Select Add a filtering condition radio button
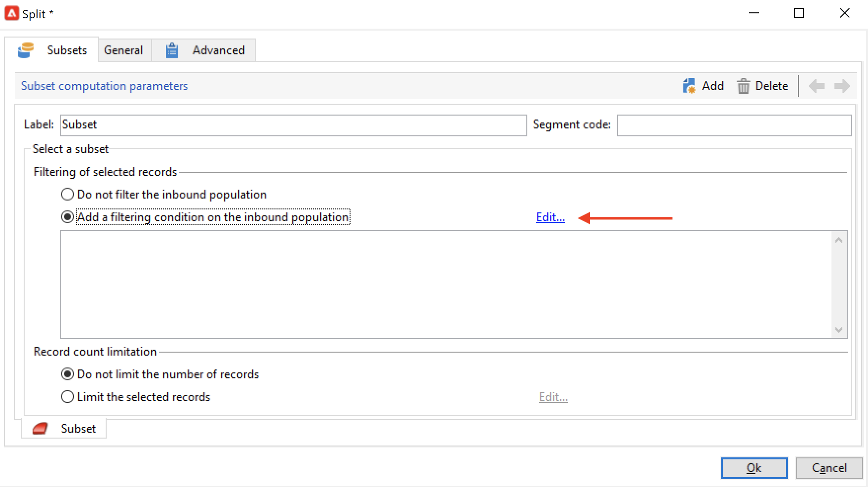The height and width of the screenshot is (487, 868). [x=68, y=217]
